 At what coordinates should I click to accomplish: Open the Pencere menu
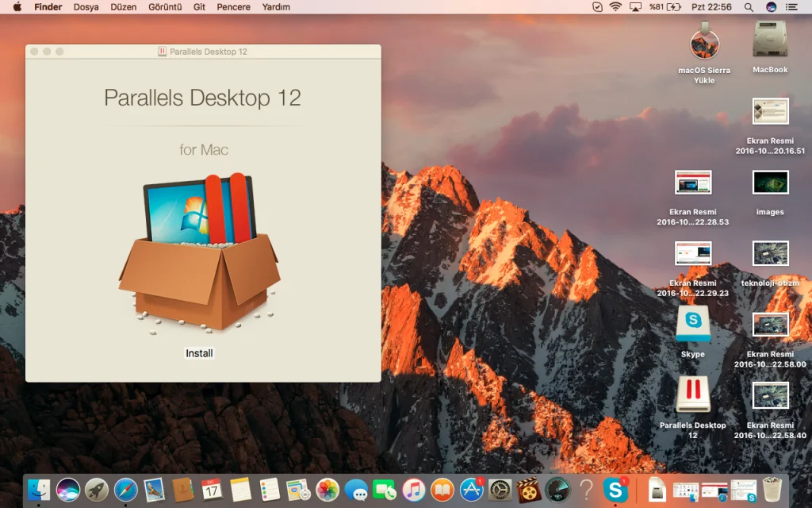(233, 7)
